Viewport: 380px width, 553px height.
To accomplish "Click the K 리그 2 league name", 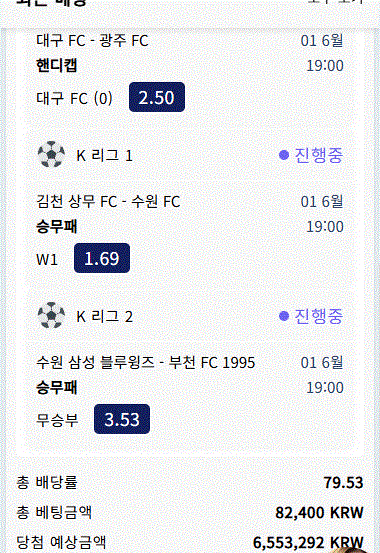I will tap(104, 316).
